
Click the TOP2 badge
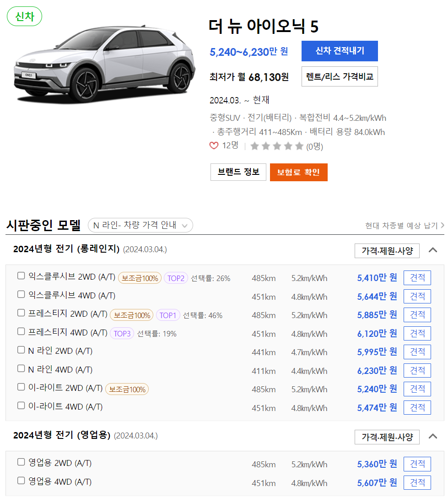pyautogui.click(x=176, y=278)
